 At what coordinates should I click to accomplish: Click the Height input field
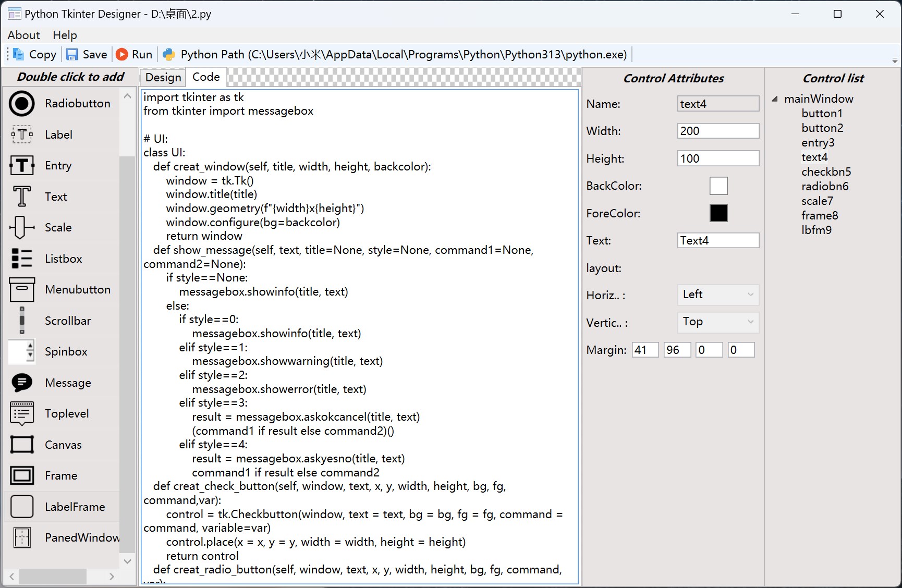[x=718, y=158]
